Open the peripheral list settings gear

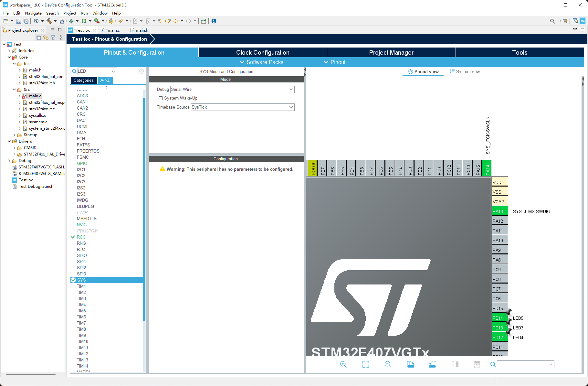click(142, 71)
